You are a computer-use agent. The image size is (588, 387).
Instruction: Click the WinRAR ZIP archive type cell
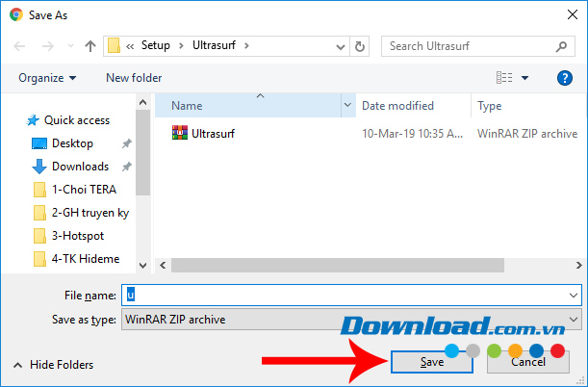[527, 134]
